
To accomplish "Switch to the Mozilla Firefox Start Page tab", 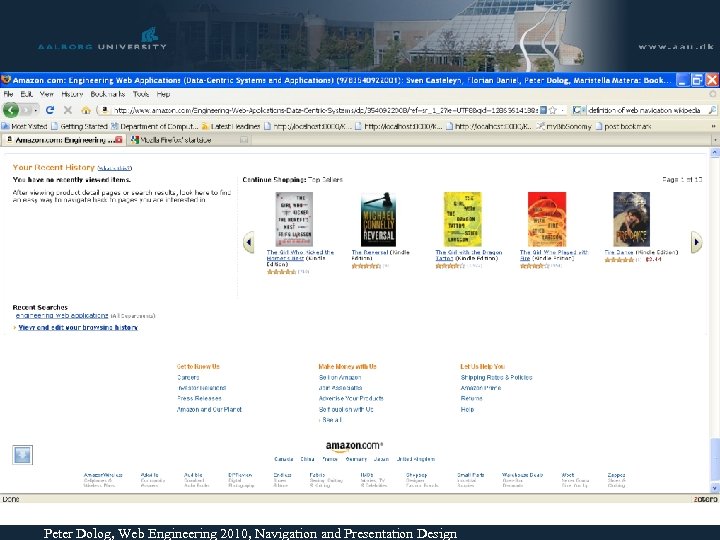I will point(189,140).
